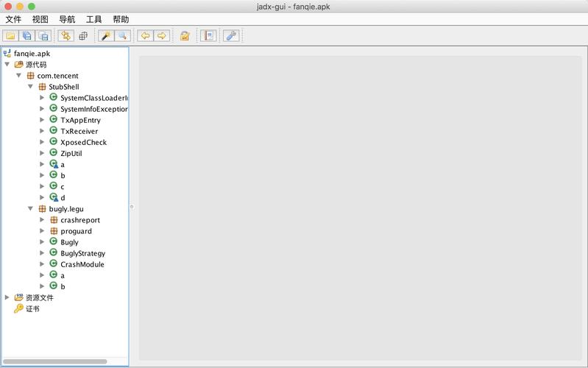Click the back arrow toolbar icon
Screen dimensions: 588x368
click(145, 35)
